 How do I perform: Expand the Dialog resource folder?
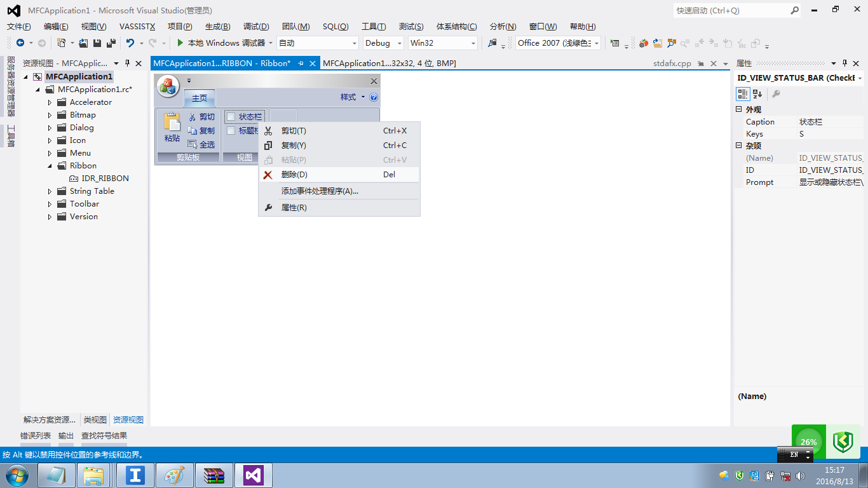[x=50, y=128]
